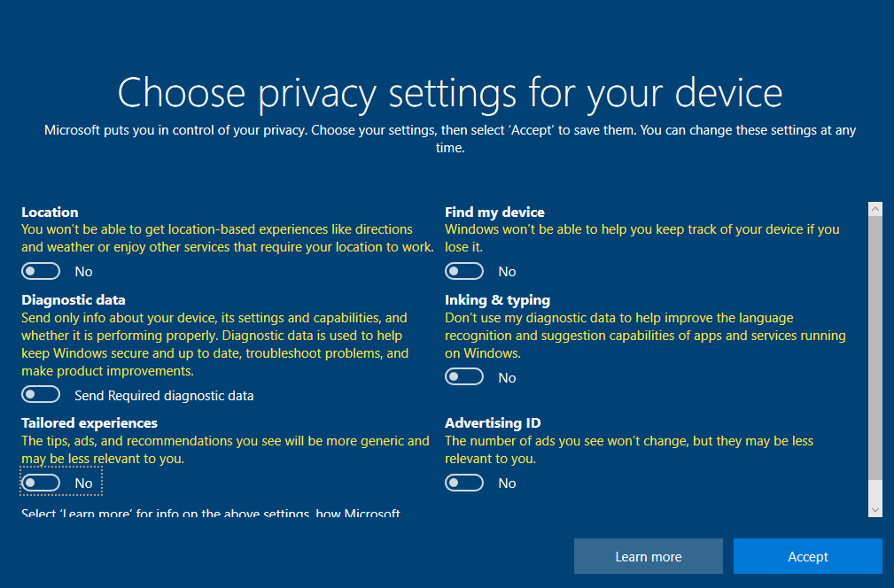Toggle the Advertising ID switch

tap(464, 483)
